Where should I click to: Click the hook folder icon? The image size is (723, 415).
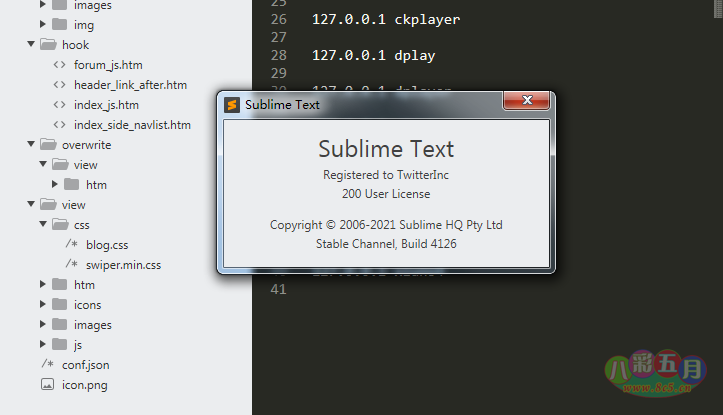tap(48, 44)
